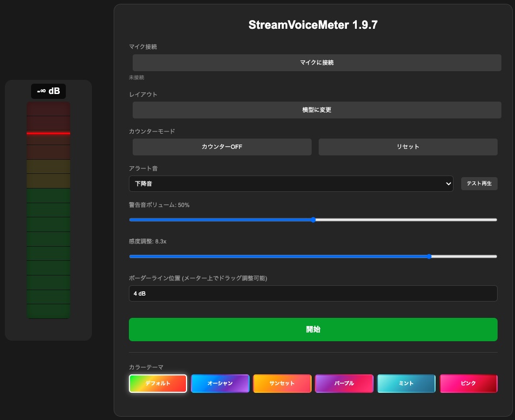The width and height of the screenshot is (515, 420).
Task: Switch to horizontal layout with 横型に変更
Action: pos(317,110)
